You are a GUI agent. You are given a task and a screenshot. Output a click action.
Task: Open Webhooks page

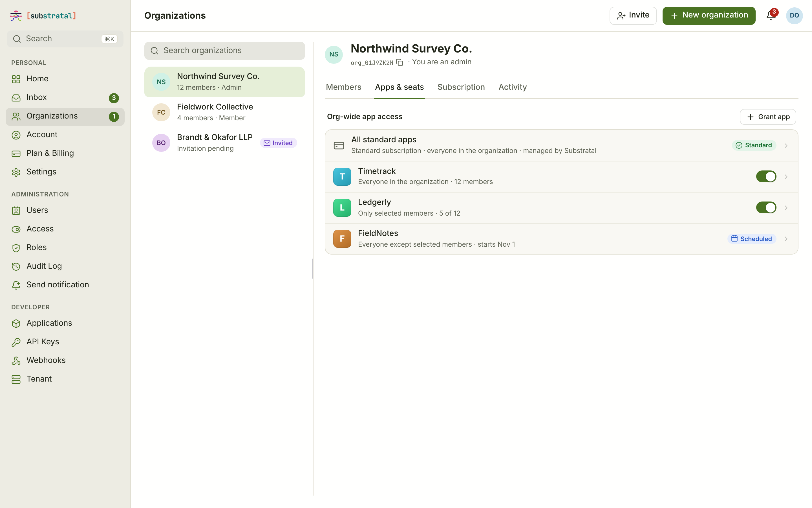coord(65,360)
